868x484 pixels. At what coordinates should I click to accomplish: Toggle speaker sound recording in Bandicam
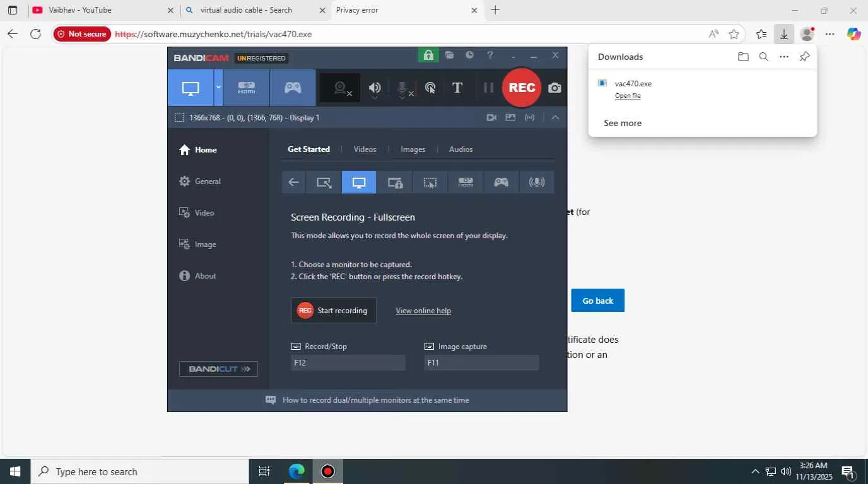click(x=375, y=88)
